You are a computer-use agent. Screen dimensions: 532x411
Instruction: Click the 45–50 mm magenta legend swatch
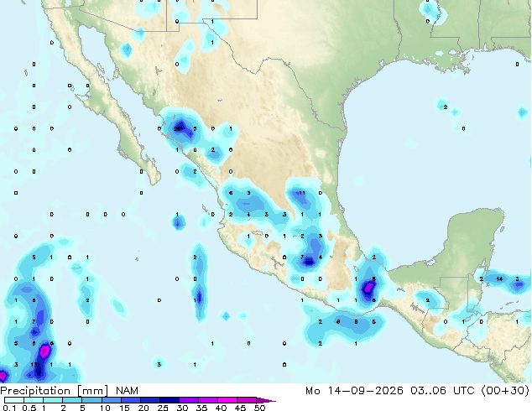pos(247,400)
